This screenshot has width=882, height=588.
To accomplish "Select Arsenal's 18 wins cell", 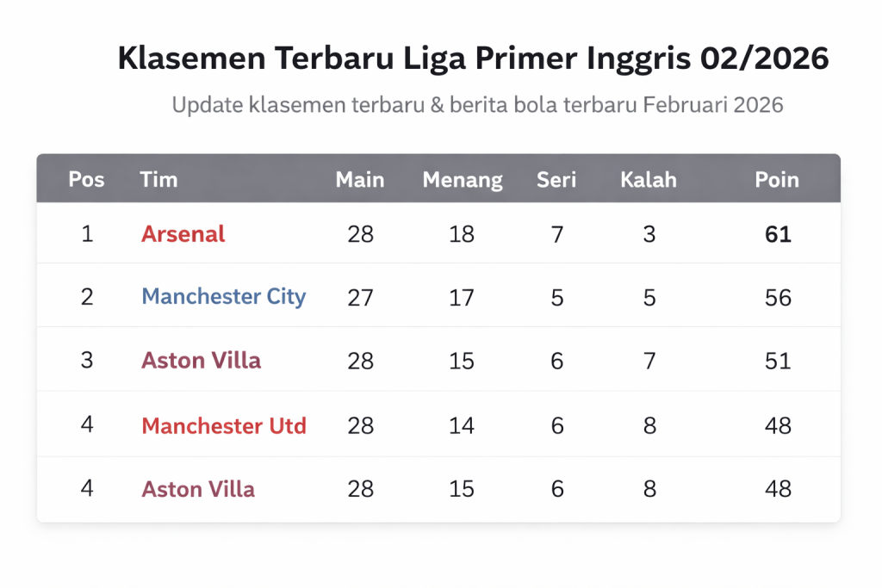I will tap(462, 234).
